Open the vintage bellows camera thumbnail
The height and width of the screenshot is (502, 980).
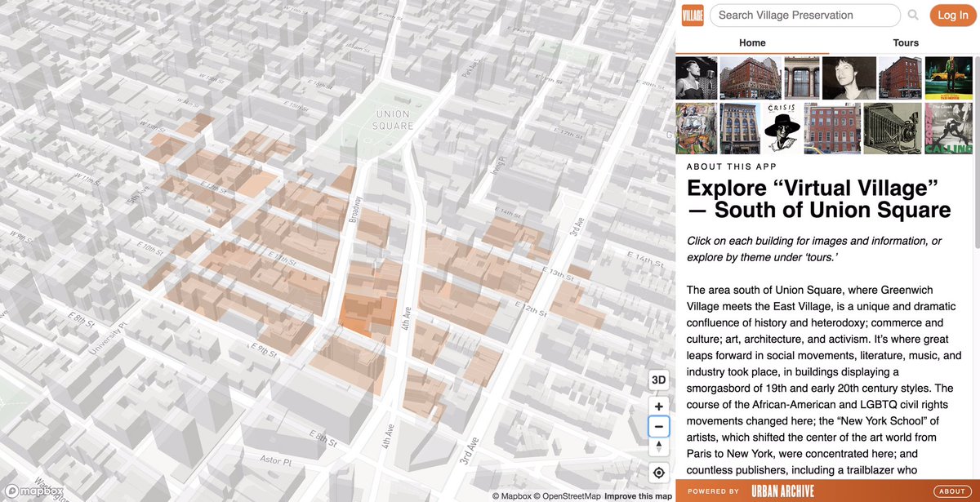click(x=893, y=128)
